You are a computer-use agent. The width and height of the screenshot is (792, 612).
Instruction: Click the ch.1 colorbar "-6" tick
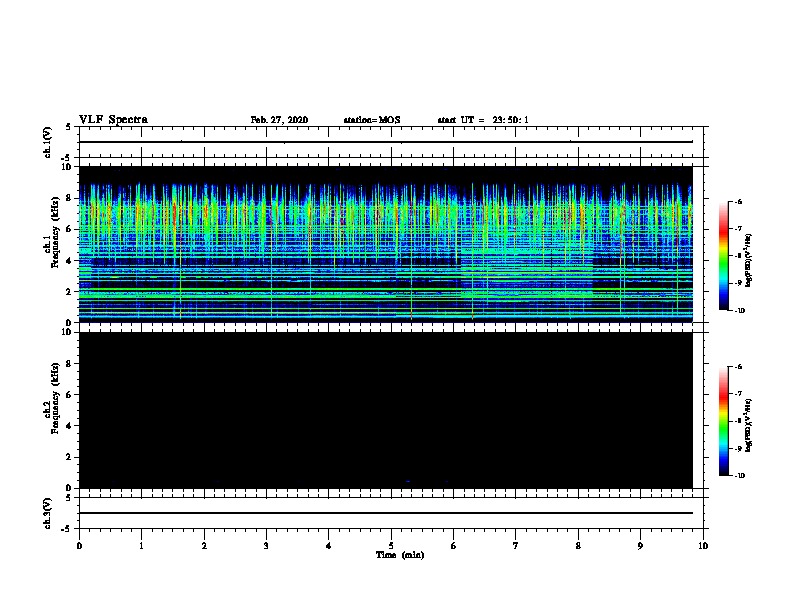[738, 201]
